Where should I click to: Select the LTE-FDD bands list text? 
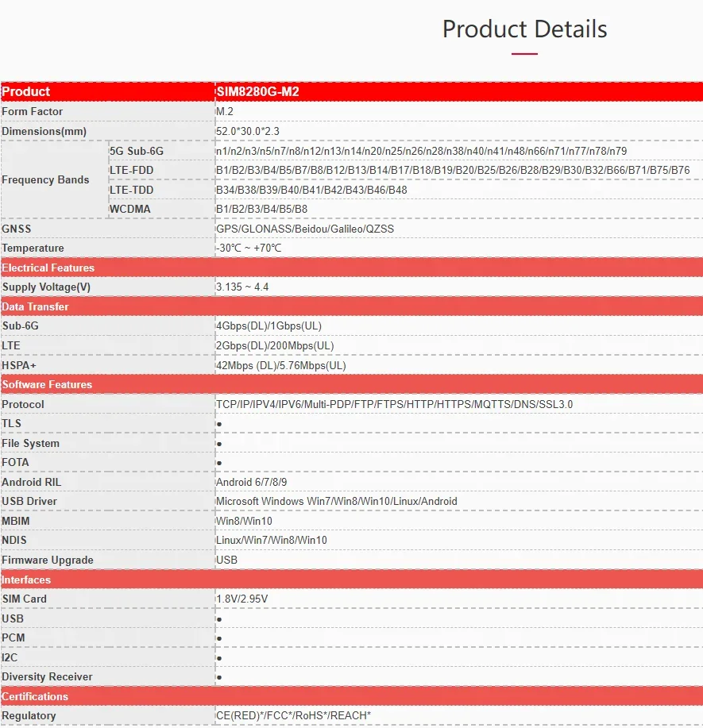pyautogui.click(x=453, y=171)
